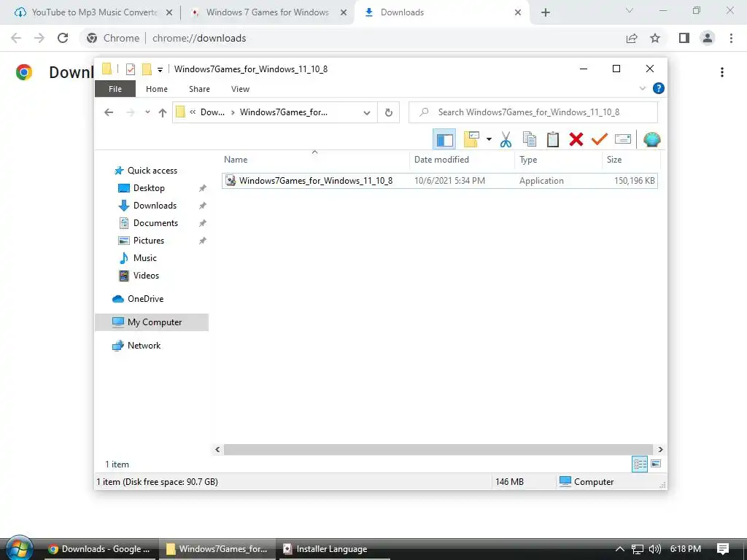Open the Home ribbon tab

[x=157, y=89]
